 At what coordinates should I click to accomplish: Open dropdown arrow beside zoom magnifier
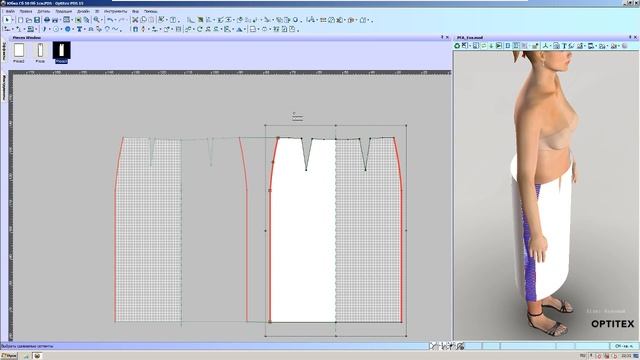(101, 20)
